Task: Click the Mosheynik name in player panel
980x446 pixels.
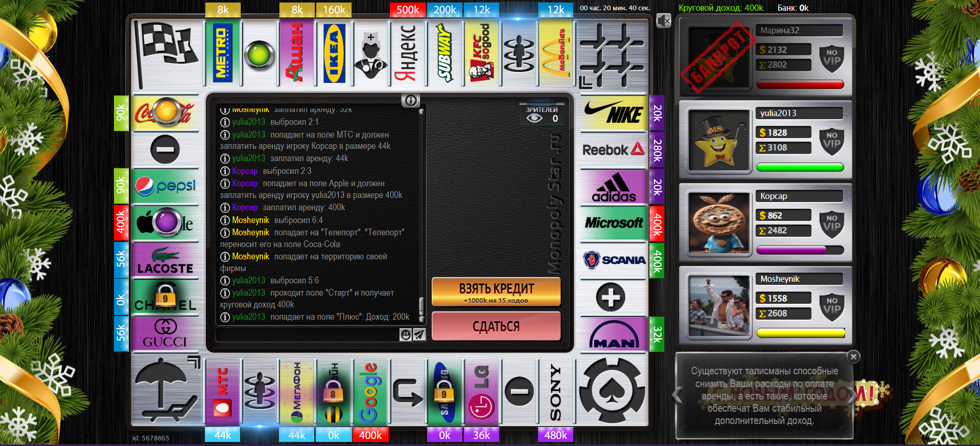Action: (780, 279)
